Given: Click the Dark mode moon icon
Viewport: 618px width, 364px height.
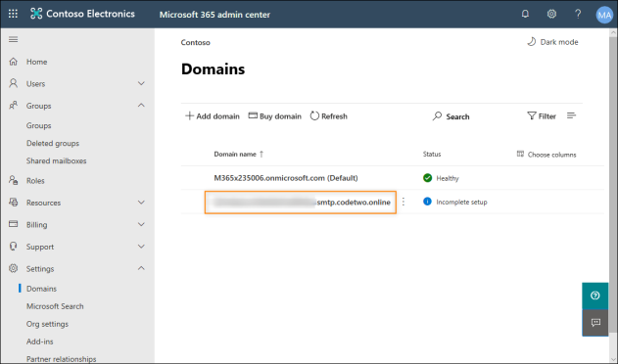Looking at the screenshot, I should (x=532, y=42).
